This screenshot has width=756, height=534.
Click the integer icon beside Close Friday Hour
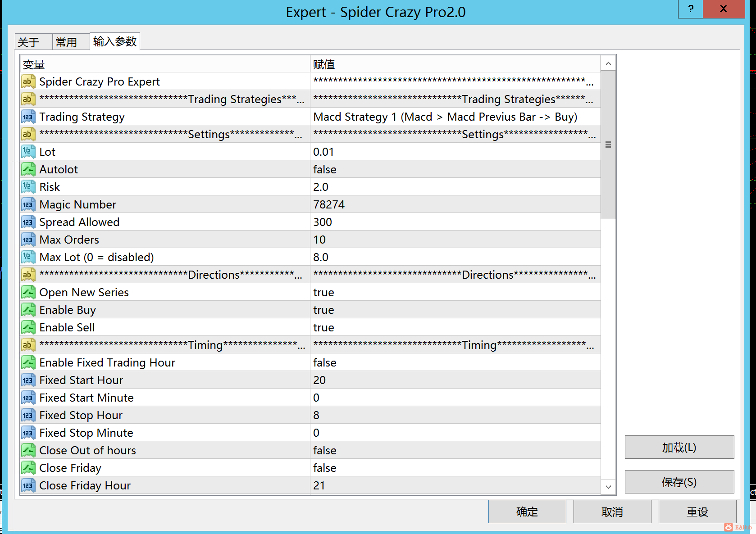tap(28, 485)
